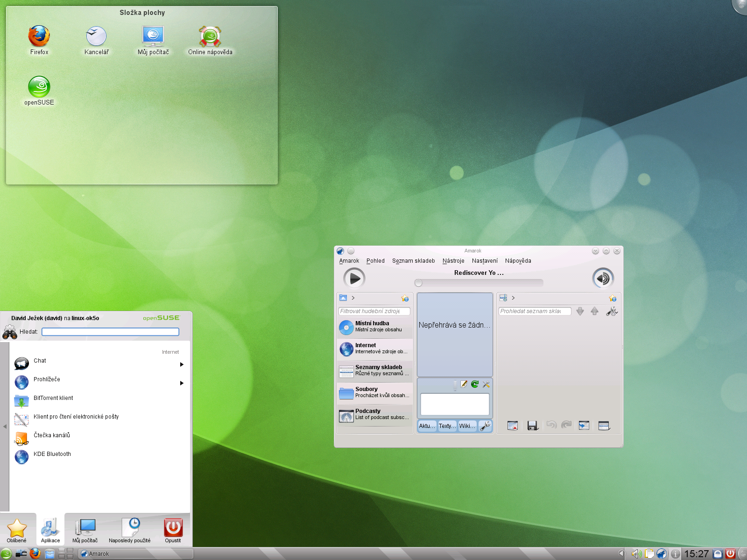The height and width of the screenshot is (560, 747).
Task: Click the redo icon in the playlist toolbar
Action: 566,425
